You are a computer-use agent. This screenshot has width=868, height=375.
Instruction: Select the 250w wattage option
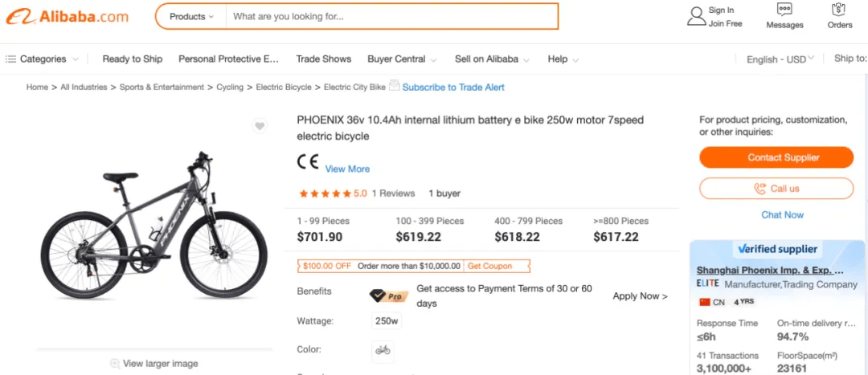387,320
